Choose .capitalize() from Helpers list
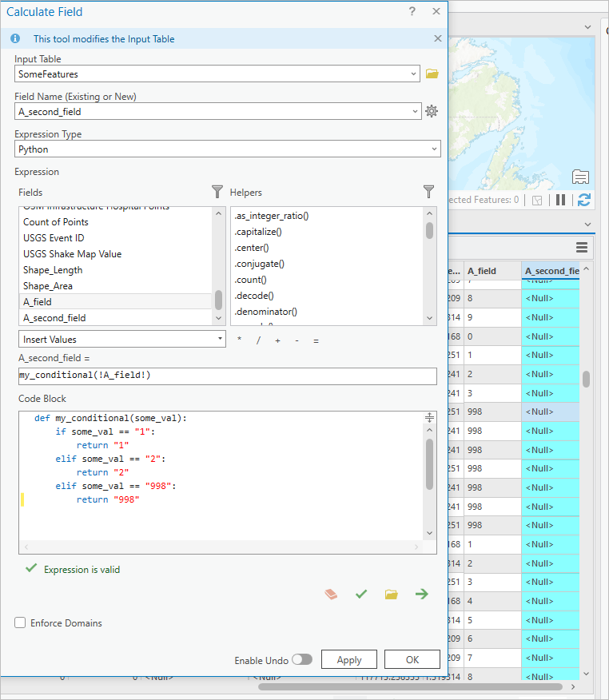The height and width of the screenshot is (700, 609). pyautogui.click(x=259, y=232)
